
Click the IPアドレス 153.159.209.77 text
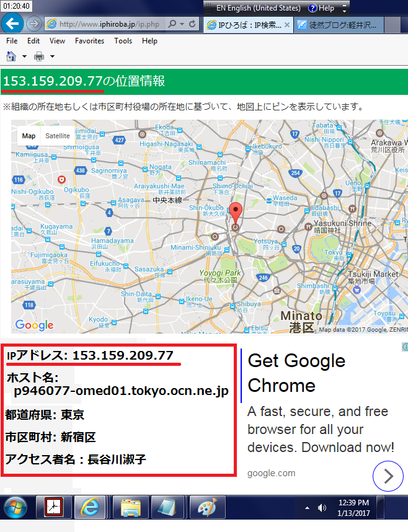[x=90, y=355]
